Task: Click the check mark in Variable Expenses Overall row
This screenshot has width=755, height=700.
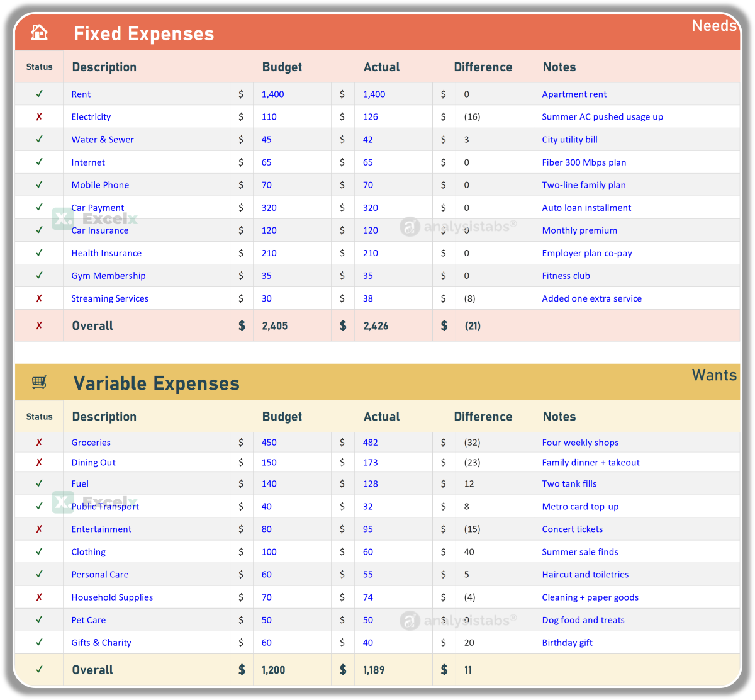Action: tap(39, 670)
